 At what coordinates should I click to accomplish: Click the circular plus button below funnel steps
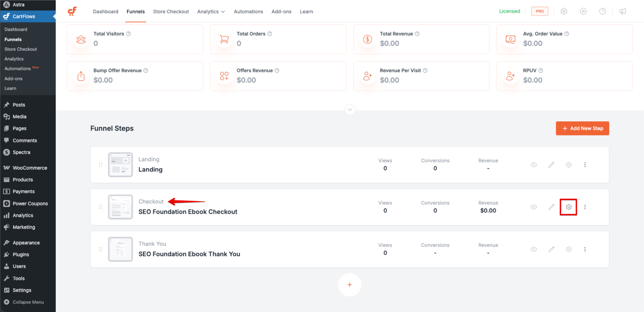[x=350, y=285]
